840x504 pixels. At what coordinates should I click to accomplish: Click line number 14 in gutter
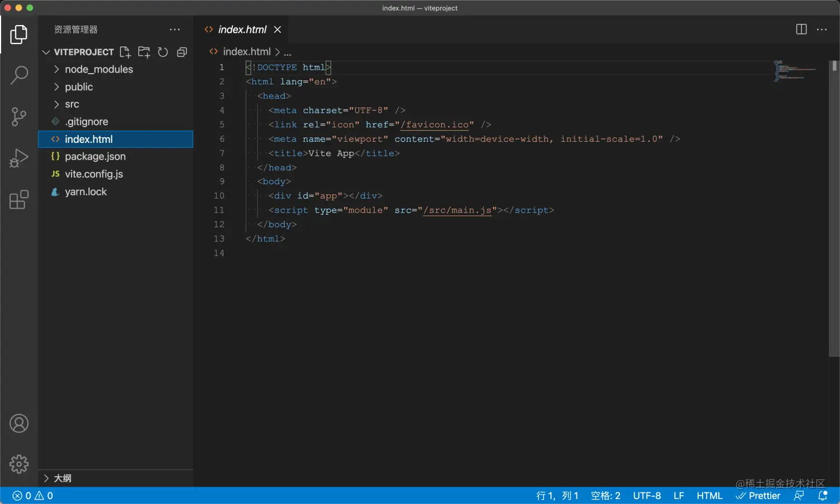click(x=219, y=253)
